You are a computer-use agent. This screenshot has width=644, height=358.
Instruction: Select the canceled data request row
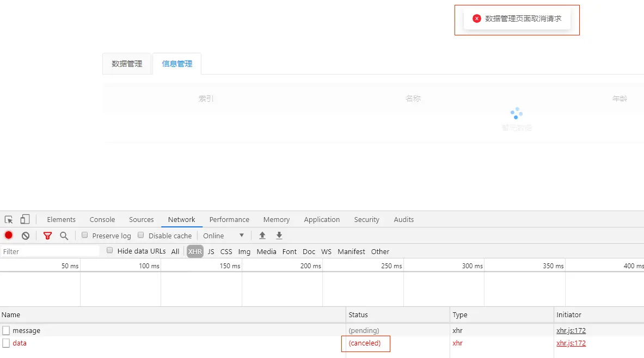(x=322, y=343)
